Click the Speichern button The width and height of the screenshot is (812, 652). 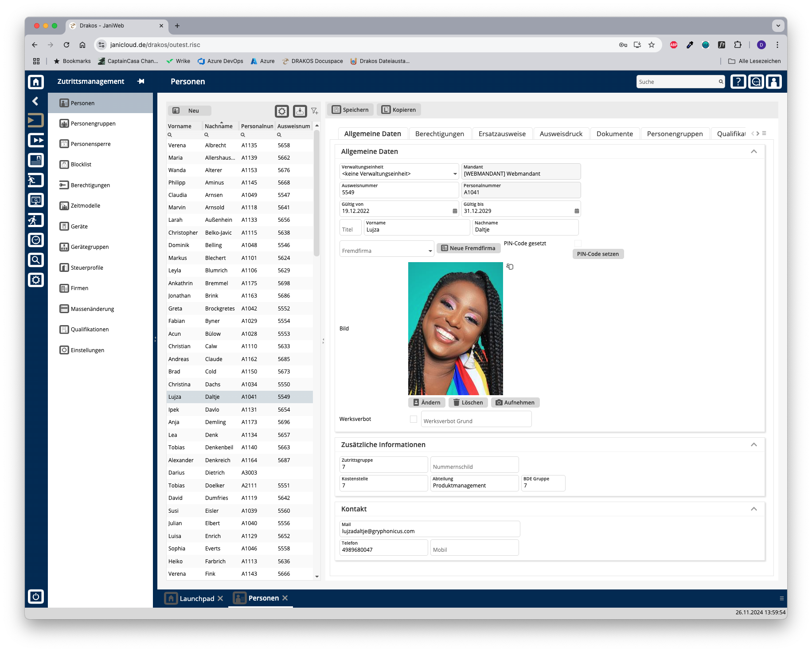coord(351,110)
